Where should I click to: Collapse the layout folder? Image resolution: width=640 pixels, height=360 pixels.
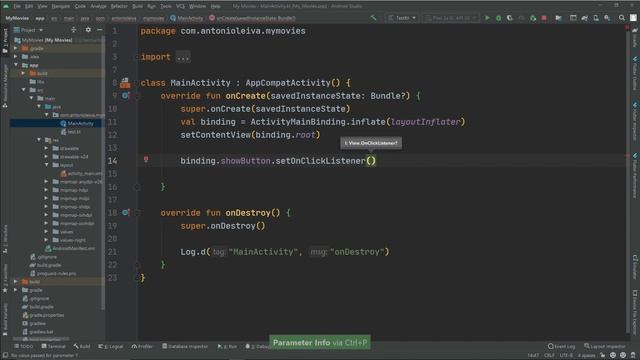tap(47, 164)
